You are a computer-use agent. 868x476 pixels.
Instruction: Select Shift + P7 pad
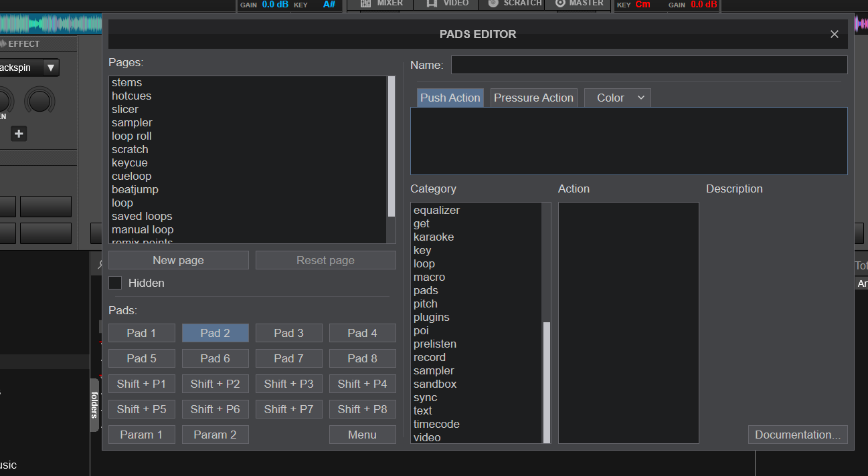(288, 409)
